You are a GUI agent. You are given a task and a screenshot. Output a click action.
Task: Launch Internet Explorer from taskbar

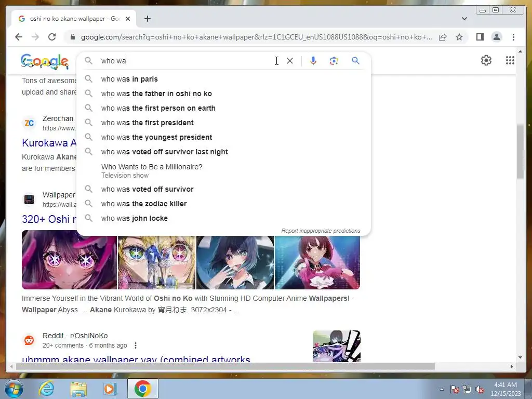coord(46,389)
